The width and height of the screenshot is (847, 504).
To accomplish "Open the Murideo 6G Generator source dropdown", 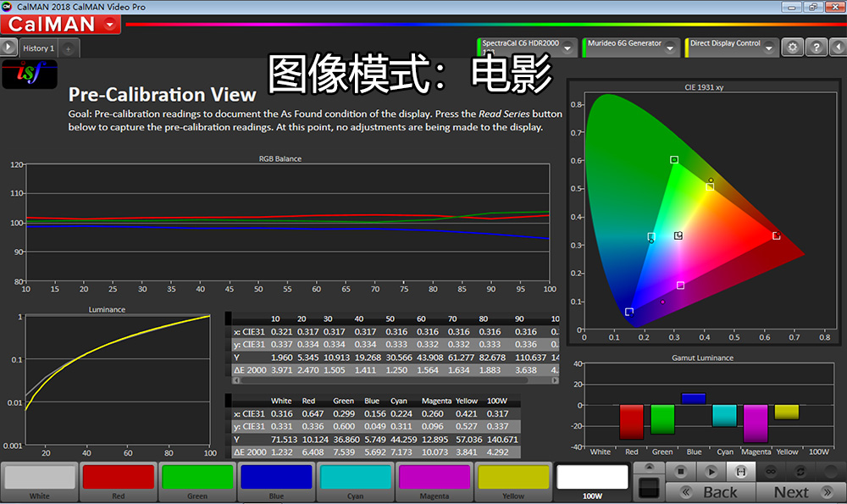I will click(x=670, y=47).
